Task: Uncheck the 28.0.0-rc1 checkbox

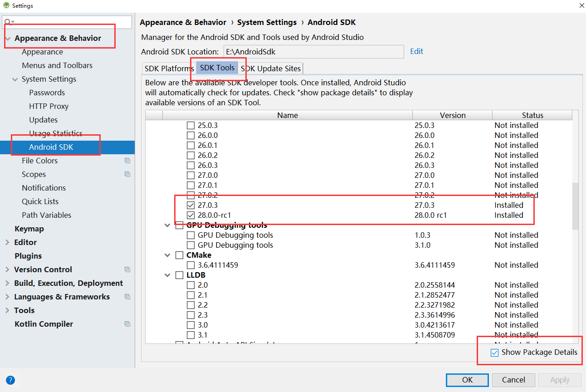Action: point(191,215)
